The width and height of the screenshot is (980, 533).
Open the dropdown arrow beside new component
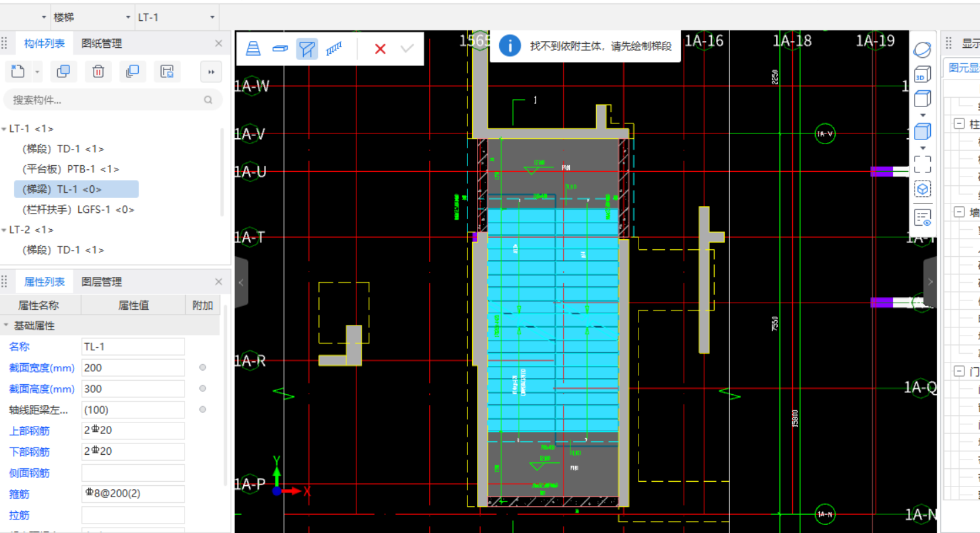[x=37, y=71]
